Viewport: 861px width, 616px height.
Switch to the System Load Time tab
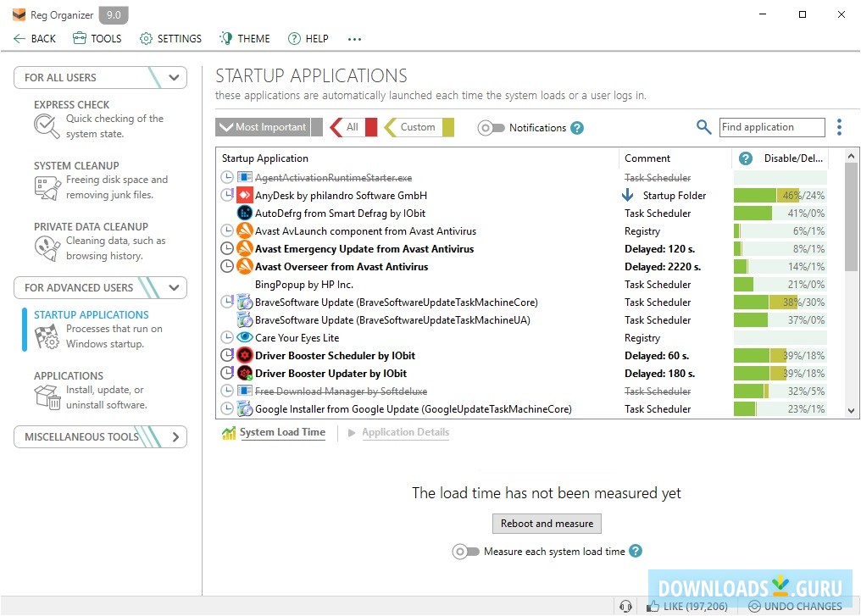coord(282,433)
